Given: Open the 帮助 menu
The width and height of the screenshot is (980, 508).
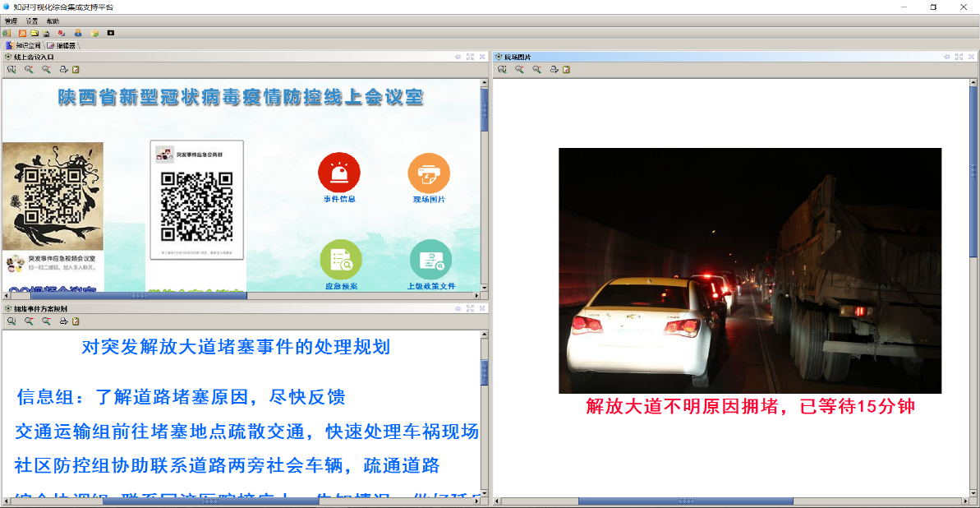Looking at the screenshot, I should tap(53, 21).
